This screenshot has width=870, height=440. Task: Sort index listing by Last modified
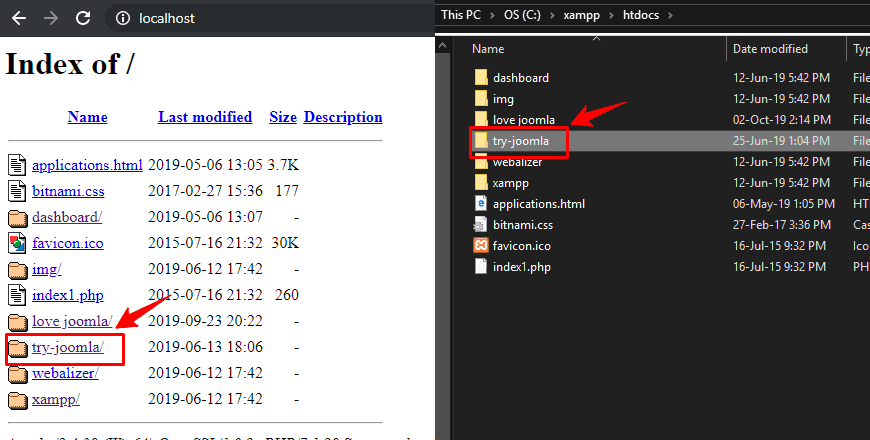tap(205, 117)
